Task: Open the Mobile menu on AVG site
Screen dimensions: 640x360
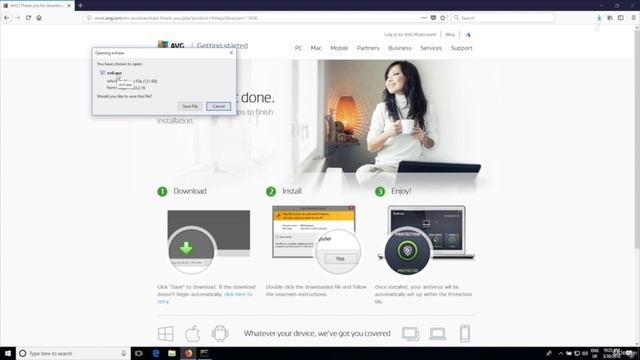Action: 339,48
